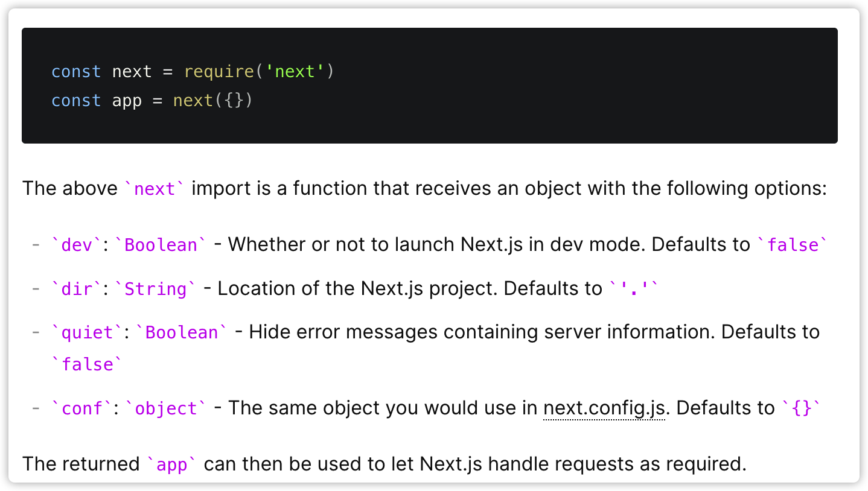Click the `quiet` option name
This screenshot has width=868, height=491.
[87, 332]
